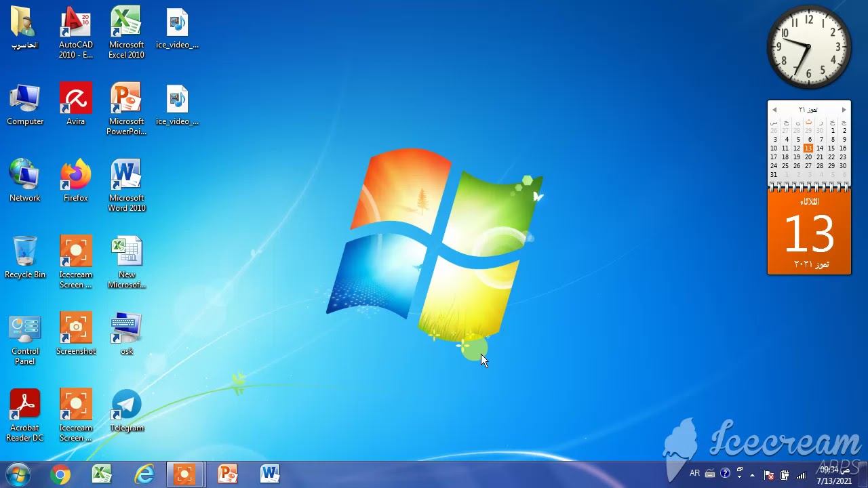
Task: Select the Computer desktop icon
Action: click(25, 104)
